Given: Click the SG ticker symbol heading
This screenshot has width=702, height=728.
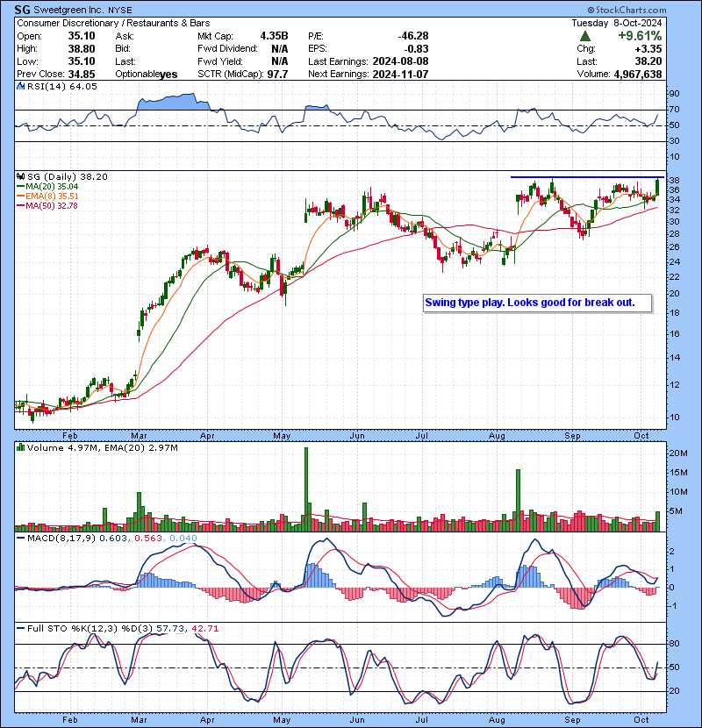Looking at the screenshot, I should (x=22, y=10).
